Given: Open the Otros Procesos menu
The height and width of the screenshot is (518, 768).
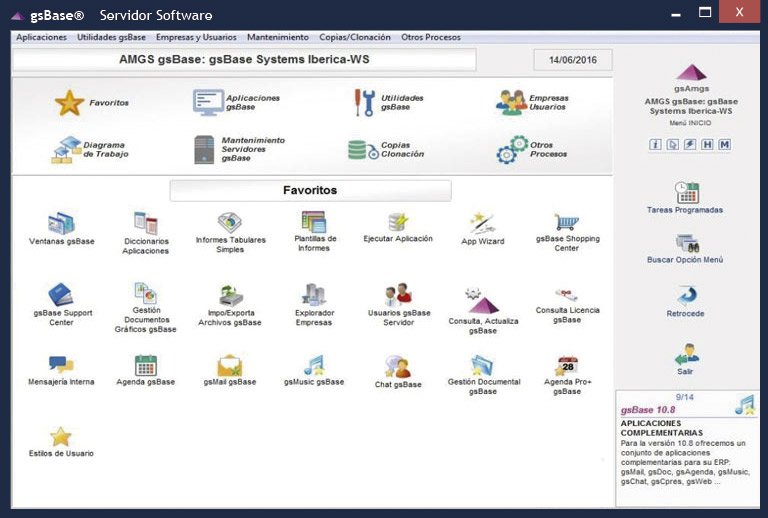Looking at the screenshot, I should [x=431, y=37].
